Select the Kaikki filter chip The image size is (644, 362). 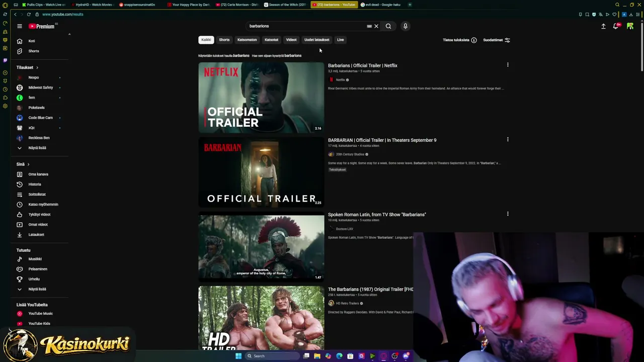[206, 40]
